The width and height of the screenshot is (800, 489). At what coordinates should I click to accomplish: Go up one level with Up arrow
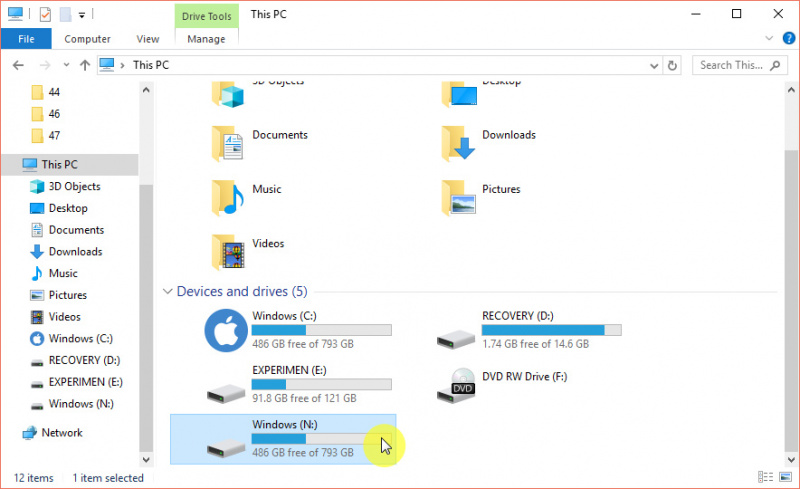tap(85, 65)
